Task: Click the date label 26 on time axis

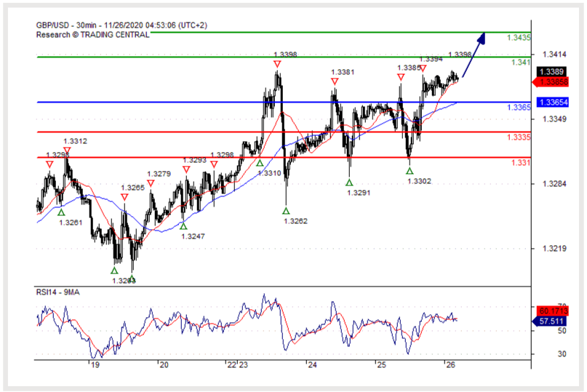Action: coord(450,365)
